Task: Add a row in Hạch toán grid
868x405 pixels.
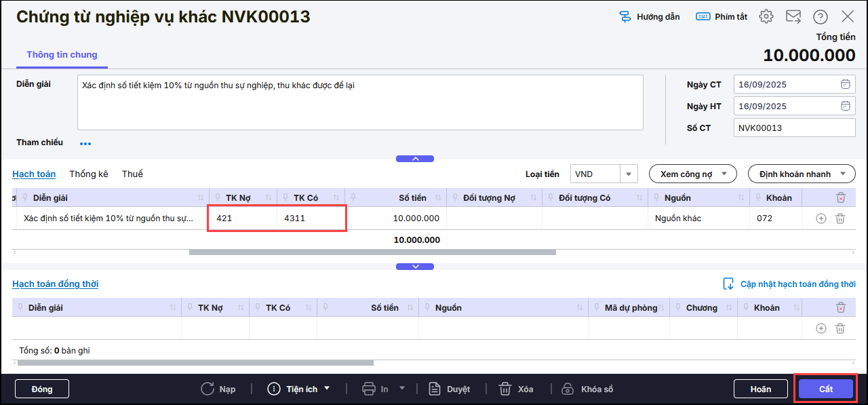Action: click(821, 218)
